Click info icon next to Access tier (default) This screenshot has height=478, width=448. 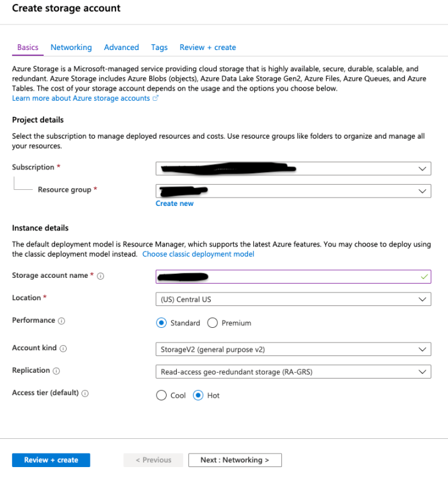[85, 394]
